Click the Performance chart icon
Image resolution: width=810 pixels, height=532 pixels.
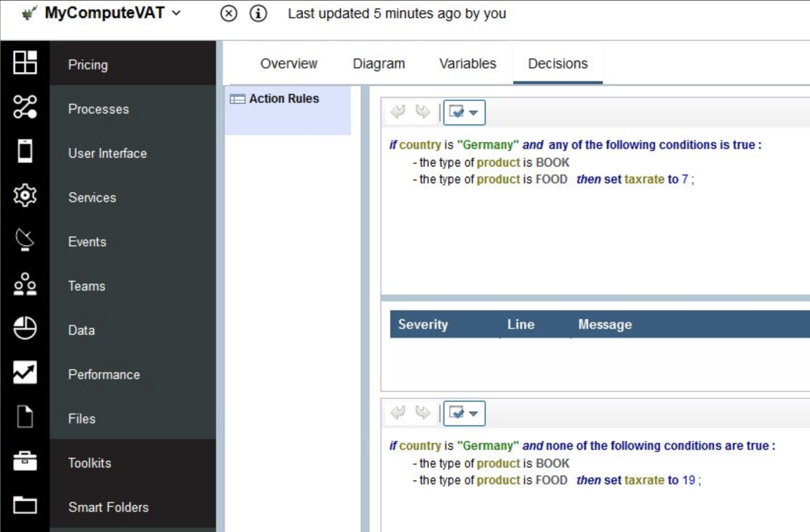(25, 372)
